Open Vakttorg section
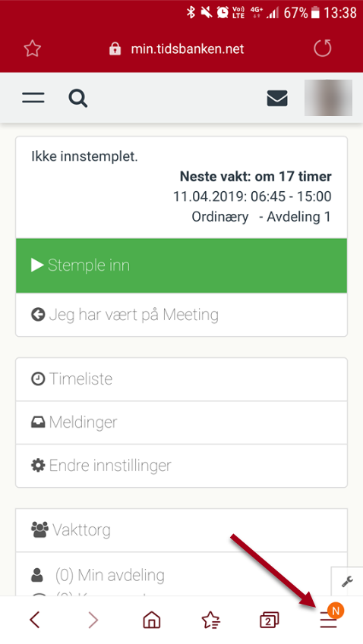 (x=181, y=530)
